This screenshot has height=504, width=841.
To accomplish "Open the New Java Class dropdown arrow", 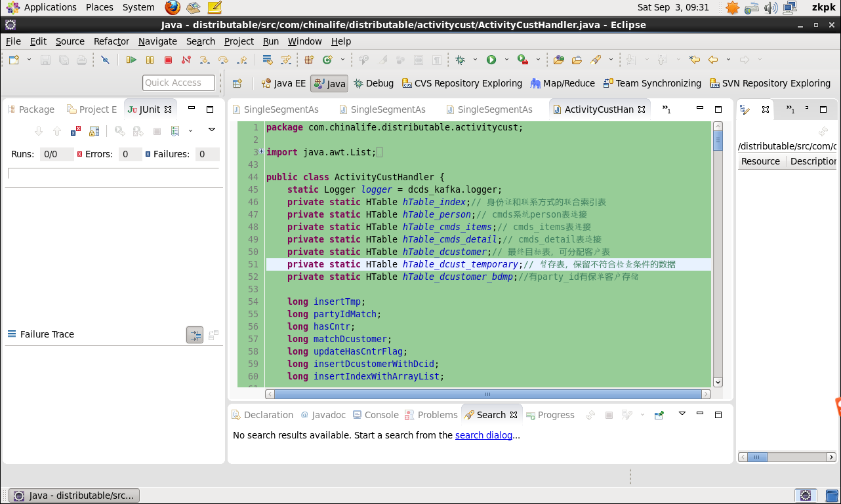I will 342,60.
